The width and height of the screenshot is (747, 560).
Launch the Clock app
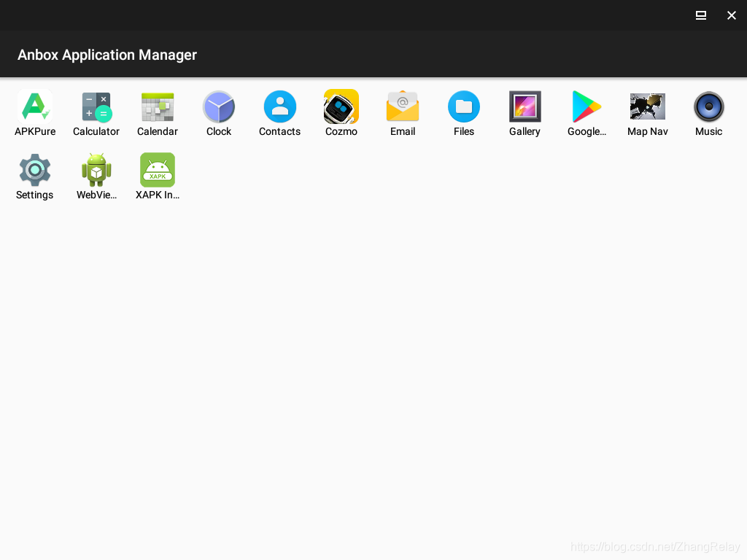tap(219, 106)
